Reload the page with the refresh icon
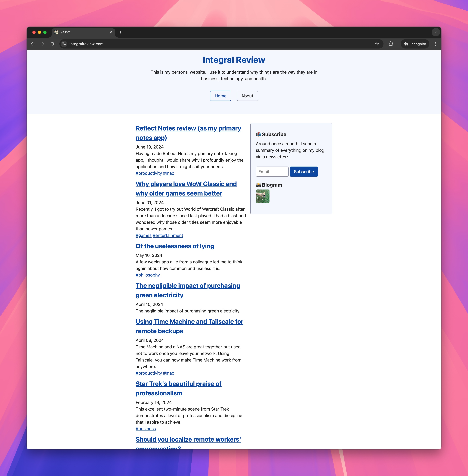Viewport: 468px width, 476px height. click(x=52, y=44)
